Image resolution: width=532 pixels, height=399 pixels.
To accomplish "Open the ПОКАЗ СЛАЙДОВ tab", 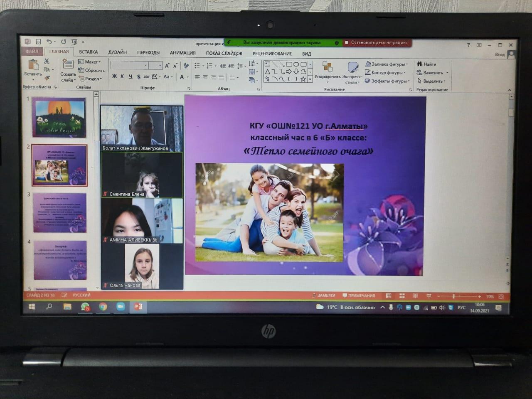I will 224,53.
